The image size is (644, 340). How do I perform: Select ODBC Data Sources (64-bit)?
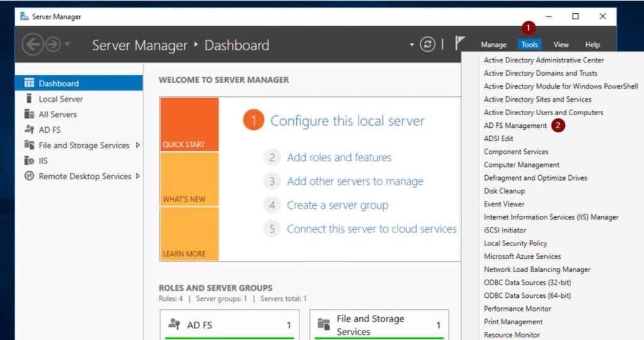(x=528, y=295)
